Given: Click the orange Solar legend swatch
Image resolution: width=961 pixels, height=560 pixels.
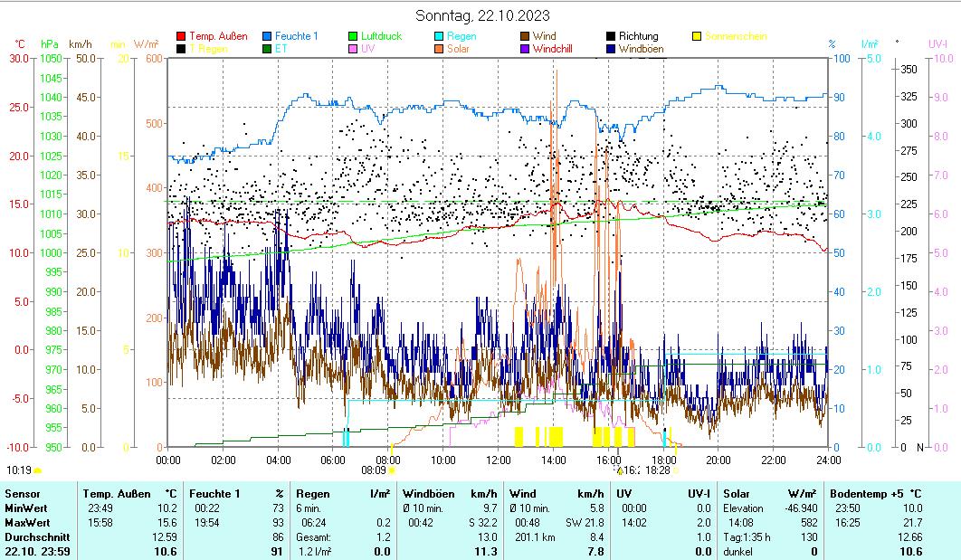Looking at the screenshot, I should (439, 49).
